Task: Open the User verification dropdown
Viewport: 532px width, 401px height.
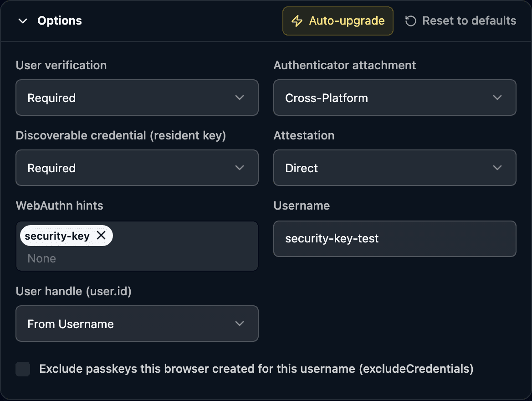Action: 137,98
